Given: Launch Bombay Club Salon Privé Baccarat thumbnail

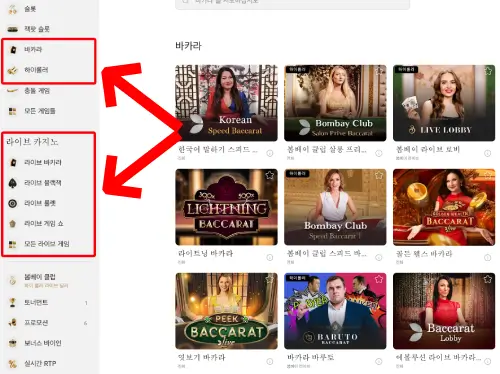Looking at the screenshot, I should [x=335, y=103].
